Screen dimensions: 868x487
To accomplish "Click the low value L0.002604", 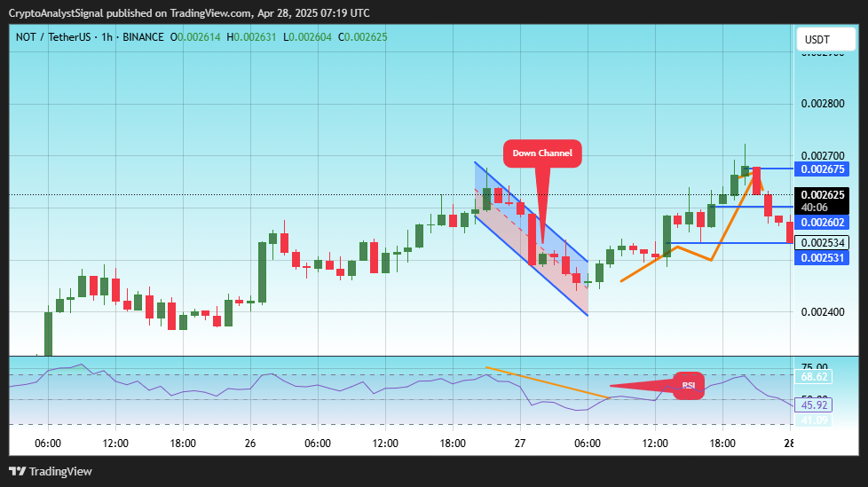I will [307, 37].
